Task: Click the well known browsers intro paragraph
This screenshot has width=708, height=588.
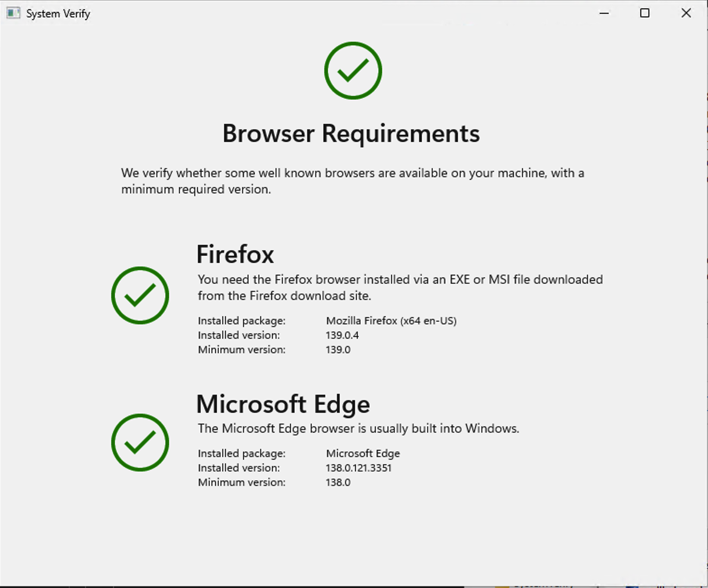Action: coord(353,181)
